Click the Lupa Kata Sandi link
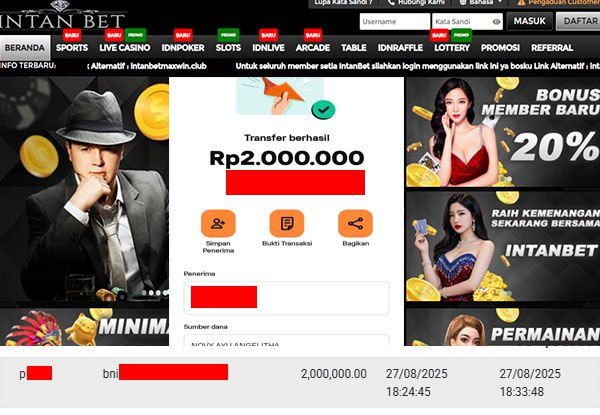This screenshot has height=415, width=600. tap(344, 3)
